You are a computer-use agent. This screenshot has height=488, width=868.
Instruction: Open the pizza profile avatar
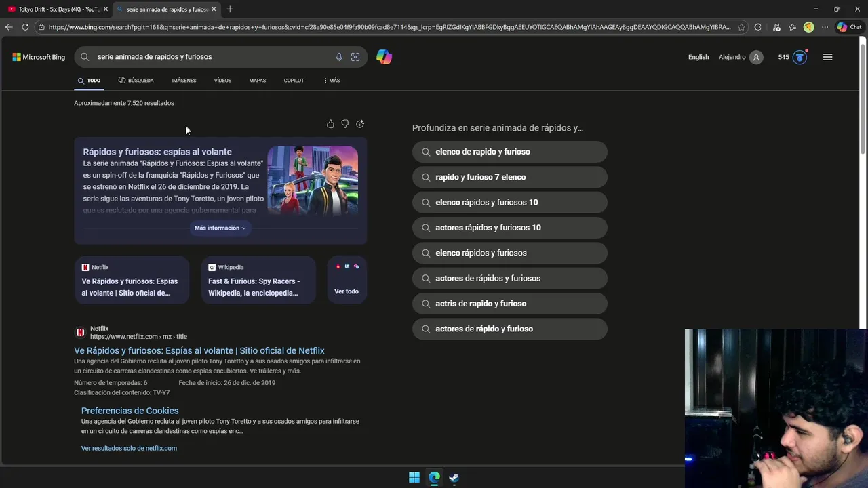(808, 27)
